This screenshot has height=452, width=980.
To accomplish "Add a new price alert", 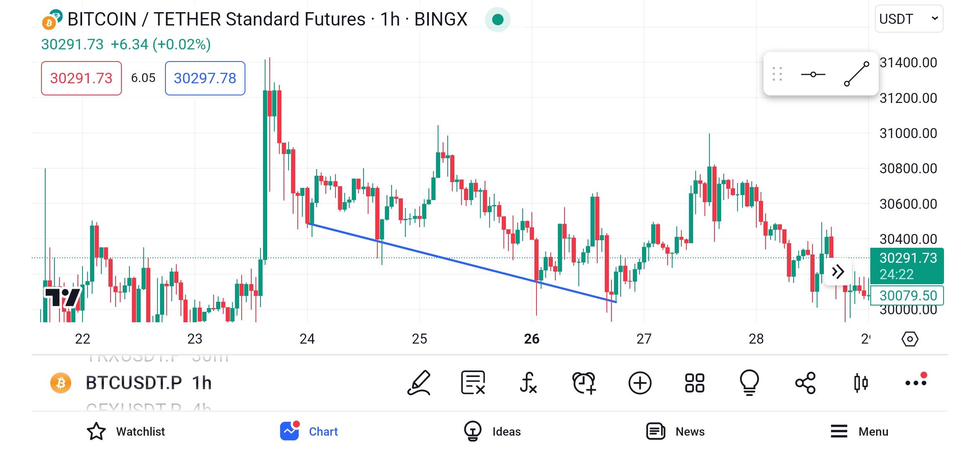I will [584, 383].
